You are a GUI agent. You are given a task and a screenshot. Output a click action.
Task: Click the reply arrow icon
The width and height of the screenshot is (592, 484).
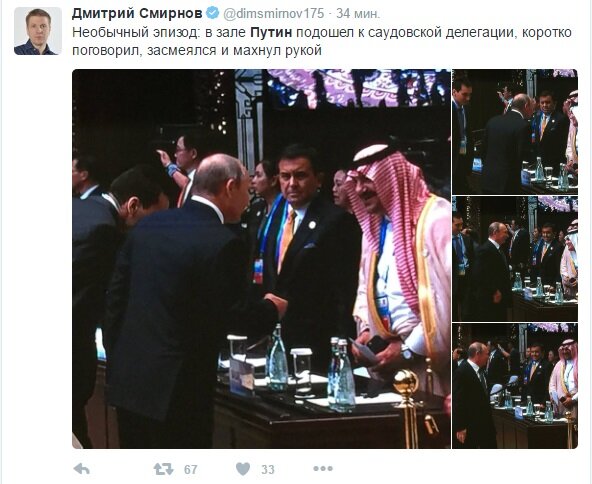(x=82, y=469)
